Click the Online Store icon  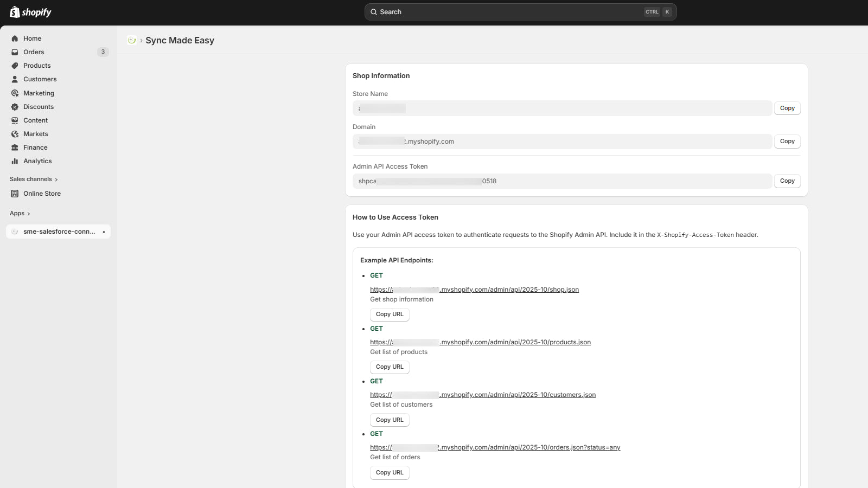(x=15, y=193)
